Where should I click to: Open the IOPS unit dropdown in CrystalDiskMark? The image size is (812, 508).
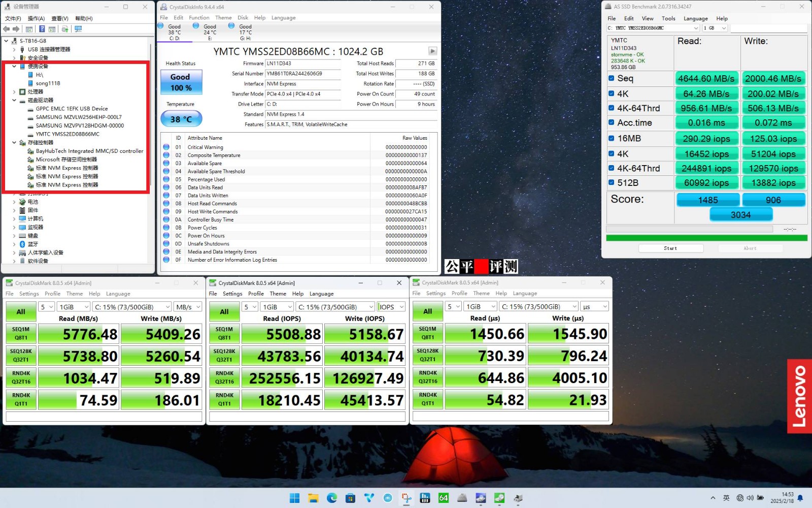(x=391, y=307)
